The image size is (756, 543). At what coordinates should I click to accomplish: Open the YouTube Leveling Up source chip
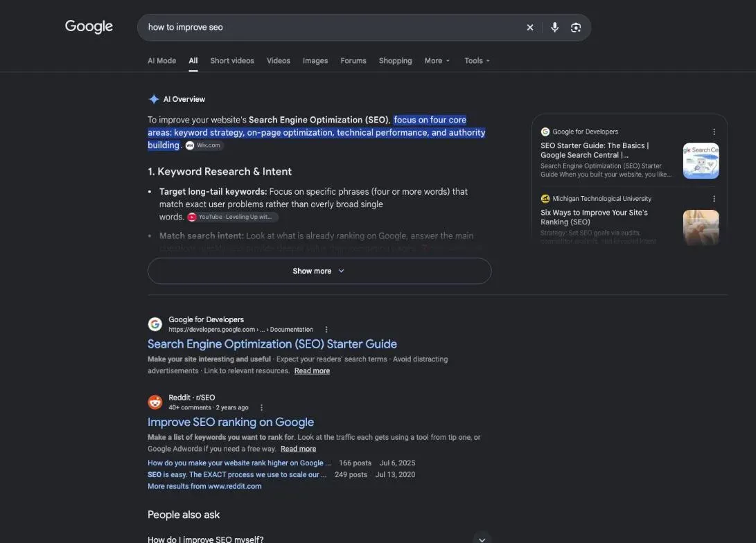233,217
